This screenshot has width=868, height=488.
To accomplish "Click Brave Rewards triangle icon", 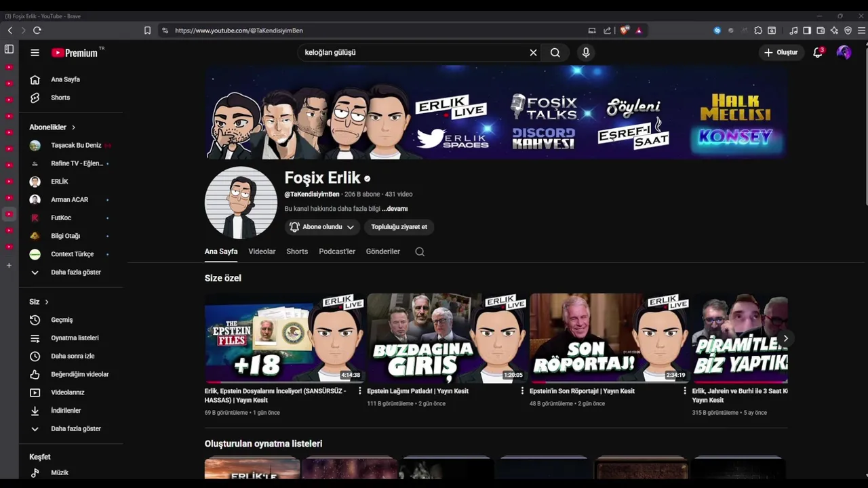I will (639, 30).
